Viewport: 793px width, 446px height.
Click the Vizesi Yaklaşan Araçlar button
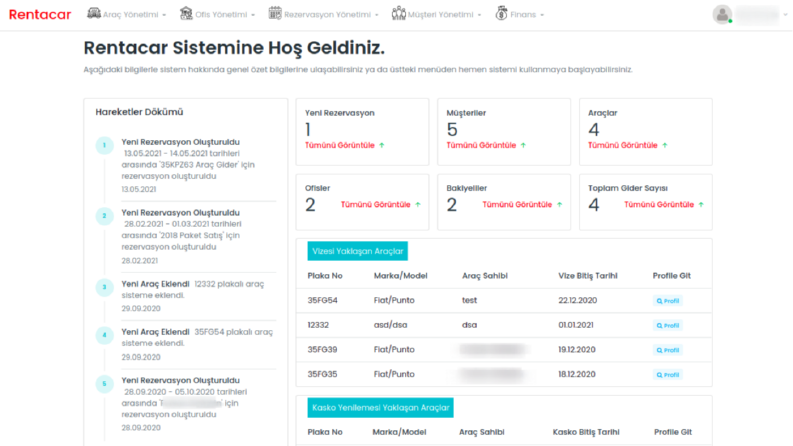tap(358, 251)
